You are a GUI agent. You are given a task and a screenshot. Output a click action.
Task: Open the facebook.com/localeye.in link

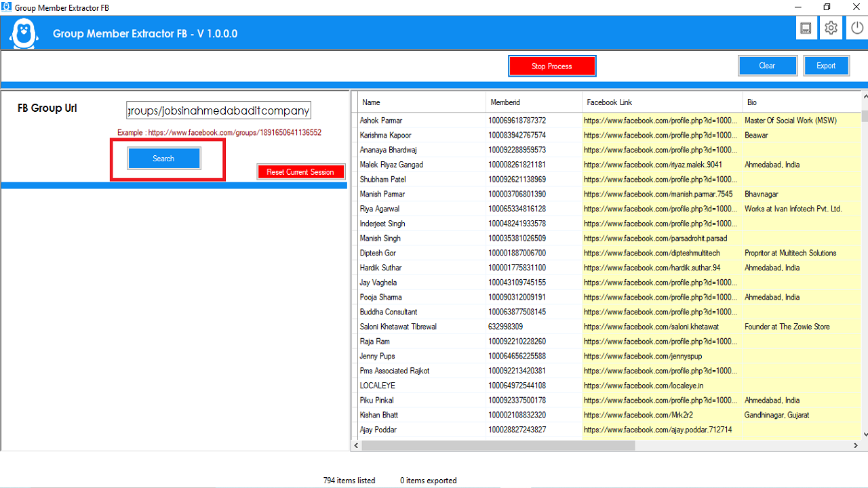[637, 385]
